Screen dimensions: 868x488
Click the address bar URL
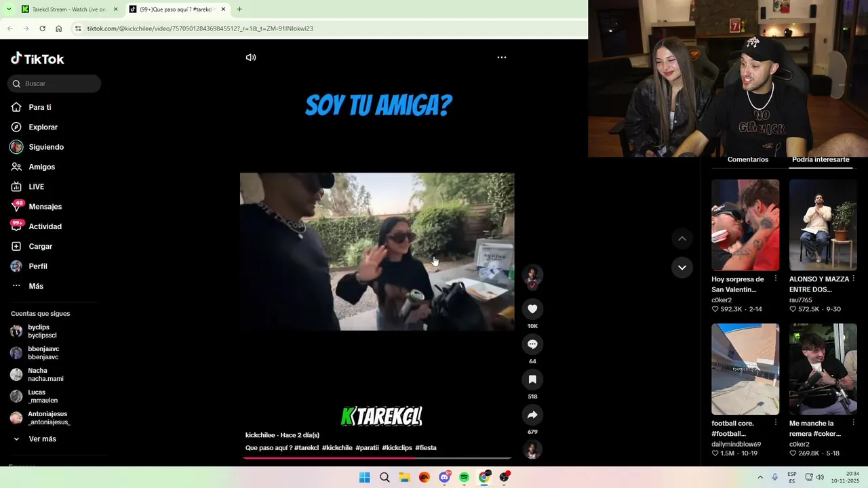(x=200, y=28)
